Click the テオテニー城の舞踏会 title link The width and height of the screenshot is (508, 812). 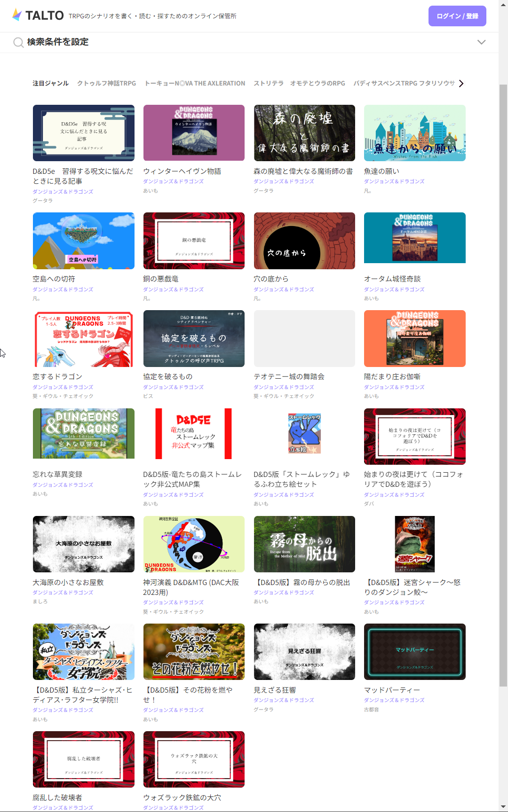click(x=289, y=376)
